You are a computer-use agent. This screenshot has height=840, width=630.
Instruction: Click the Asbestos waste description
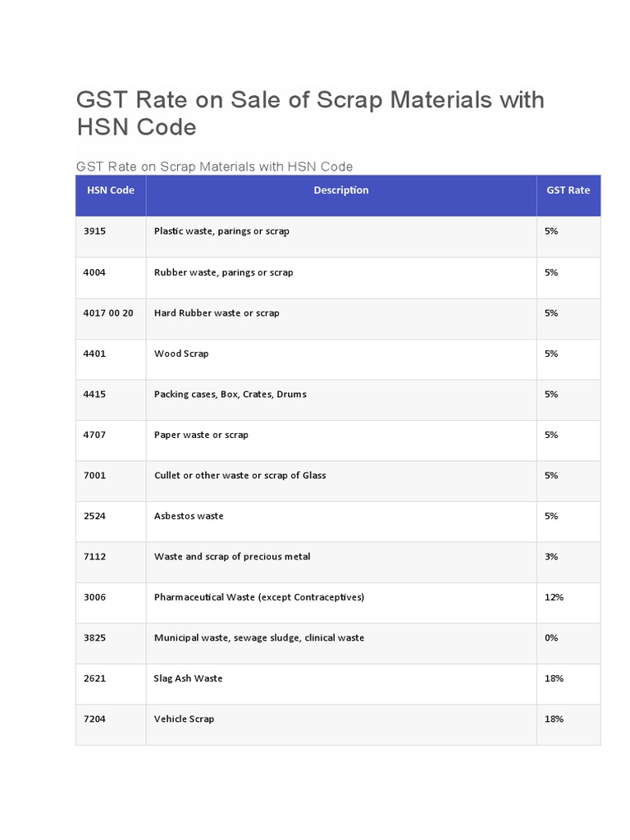189,516
